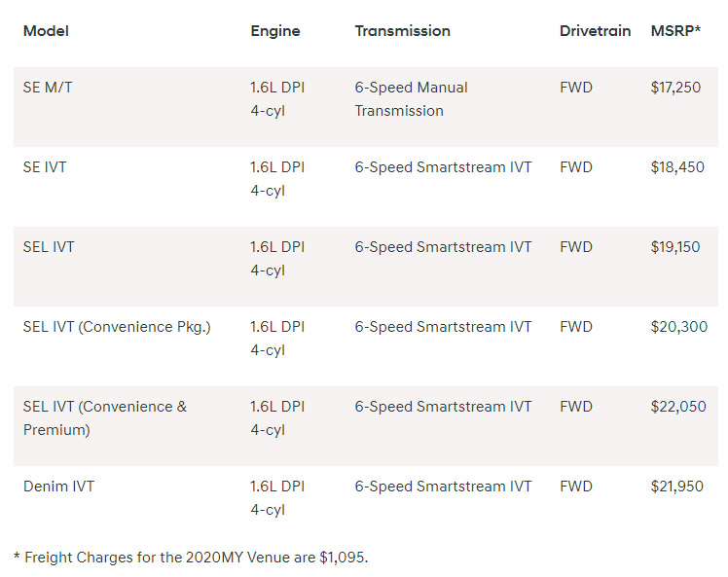This screenshot has height=577, width=728.
Task: Click the 6-Speed Manual Transmission cell
Action: 411,98
